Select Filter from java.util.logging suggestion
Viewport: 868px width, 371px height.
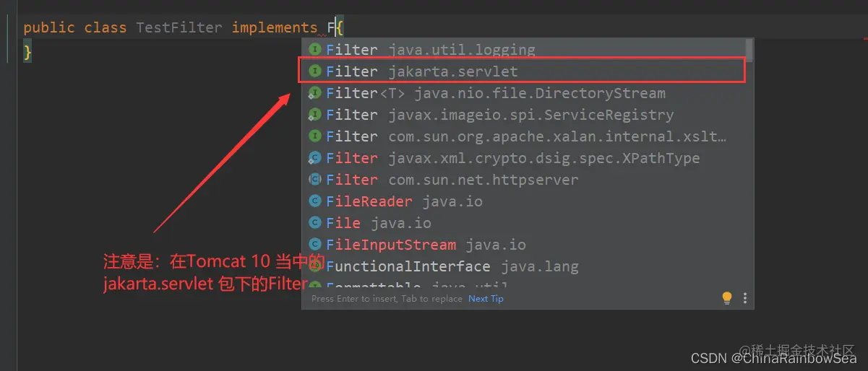point(523,50)
